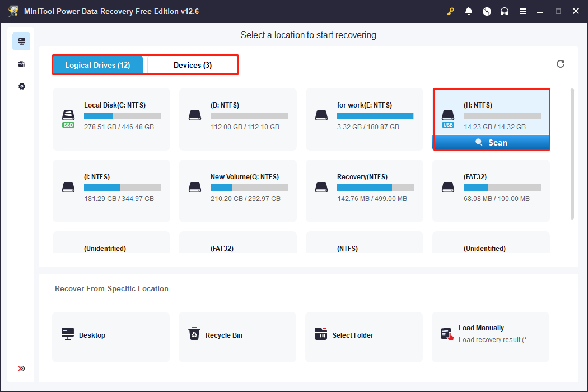Click the MiniTool logo in title bar
588x392 pixels.
pos(12,11)
